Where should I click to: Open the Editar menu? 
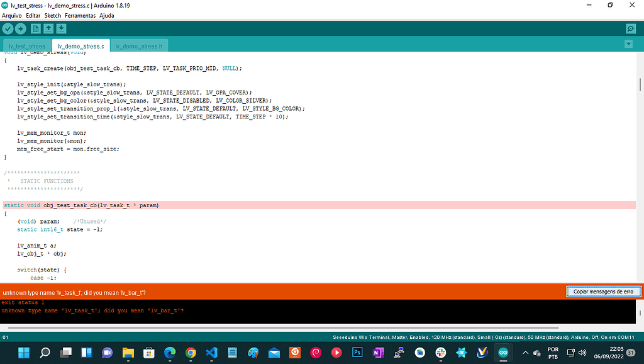35,15
